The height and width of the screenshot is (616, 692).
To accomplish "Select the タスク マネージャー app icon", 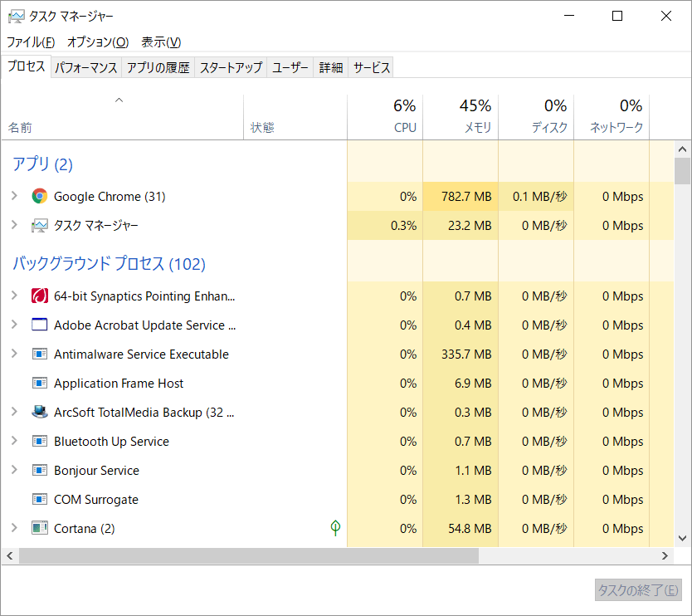I will point(39,225).
